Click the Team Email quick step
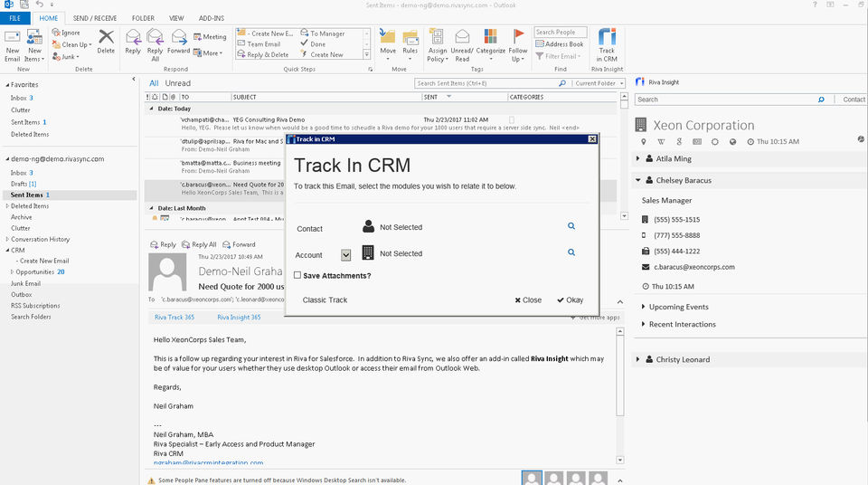Viewport: 868px width, 485px height. coord(259,43)
